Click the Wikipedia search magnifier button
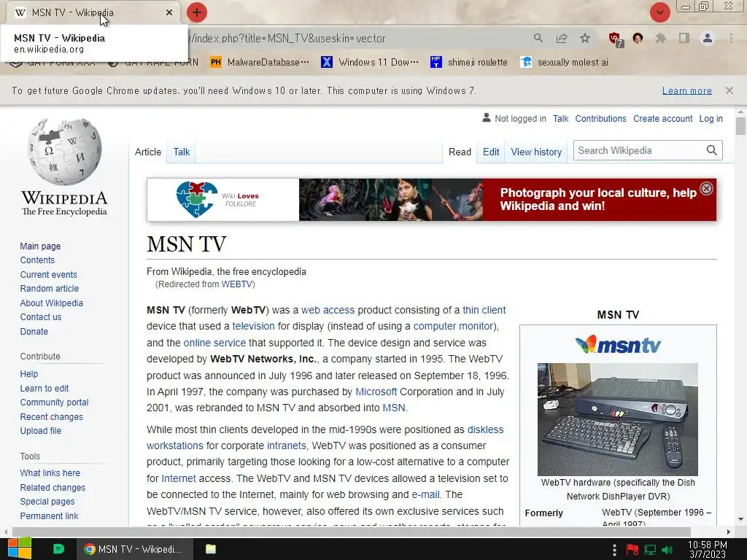The width and height of the screenshot is (747, 560). click(712, 150)
